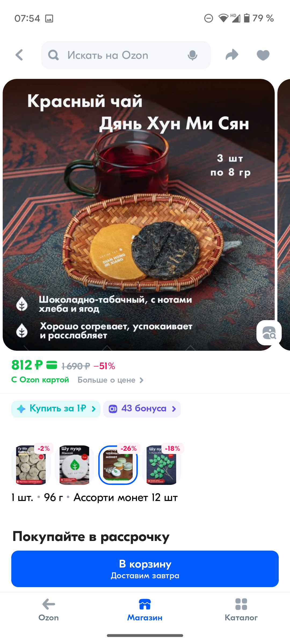Select the Гу Шу variant thumbnail

31,465
